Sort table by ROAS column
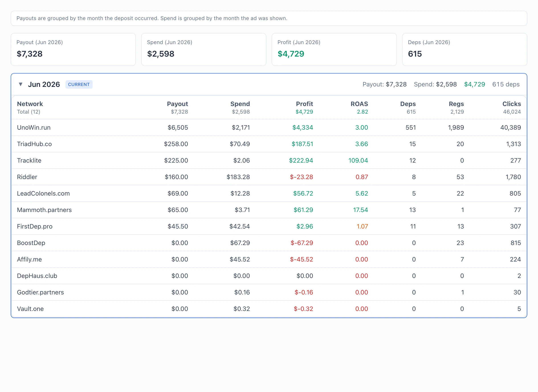 (x=359, y=104)
